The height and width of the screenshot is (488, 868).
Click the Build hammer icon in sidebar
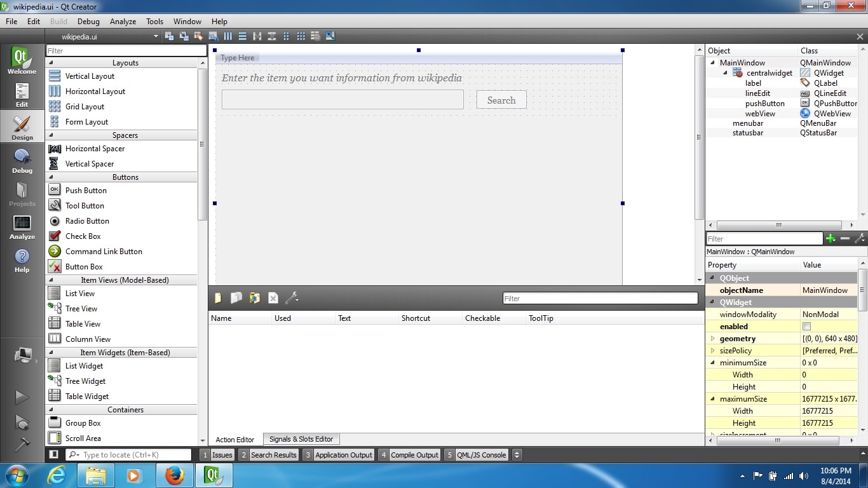[22, 444]
